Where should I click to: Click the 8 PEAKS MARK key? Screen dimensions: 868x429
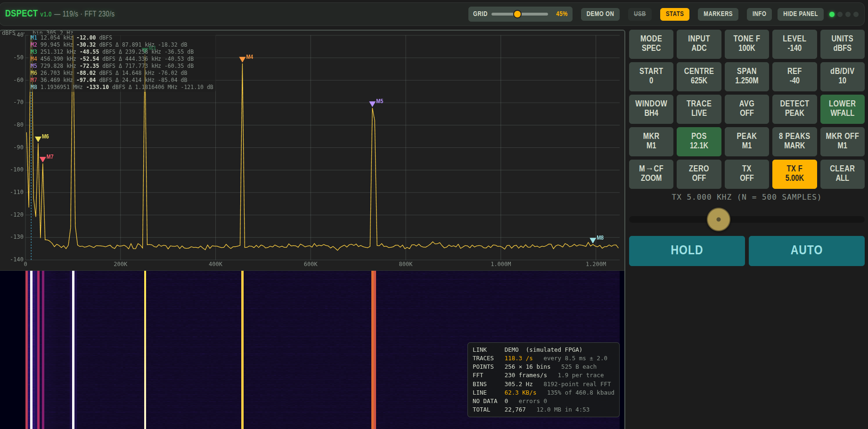click(794, 141)
